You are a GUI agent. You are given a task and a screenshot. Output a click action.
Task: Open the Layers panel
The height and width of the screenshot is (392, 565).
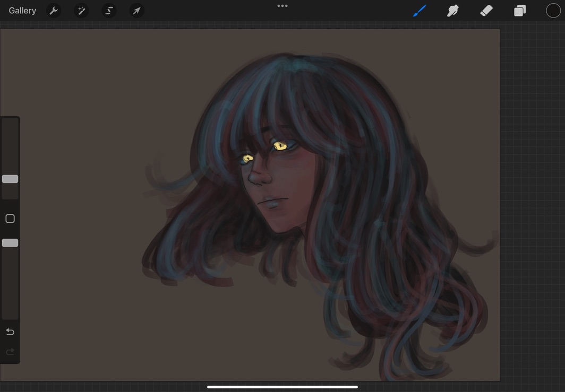pyautogui.click(x=519, y=11)
